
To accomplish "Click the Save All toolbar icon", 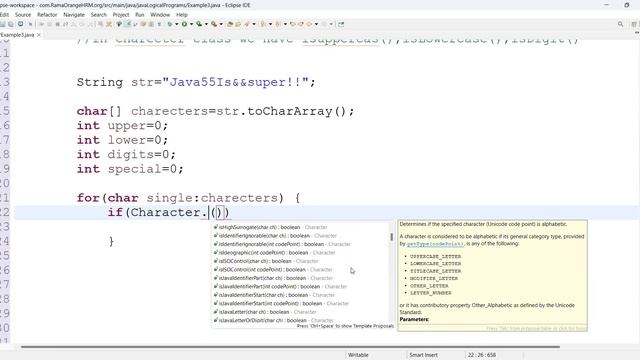I will (x=11, y=24).
